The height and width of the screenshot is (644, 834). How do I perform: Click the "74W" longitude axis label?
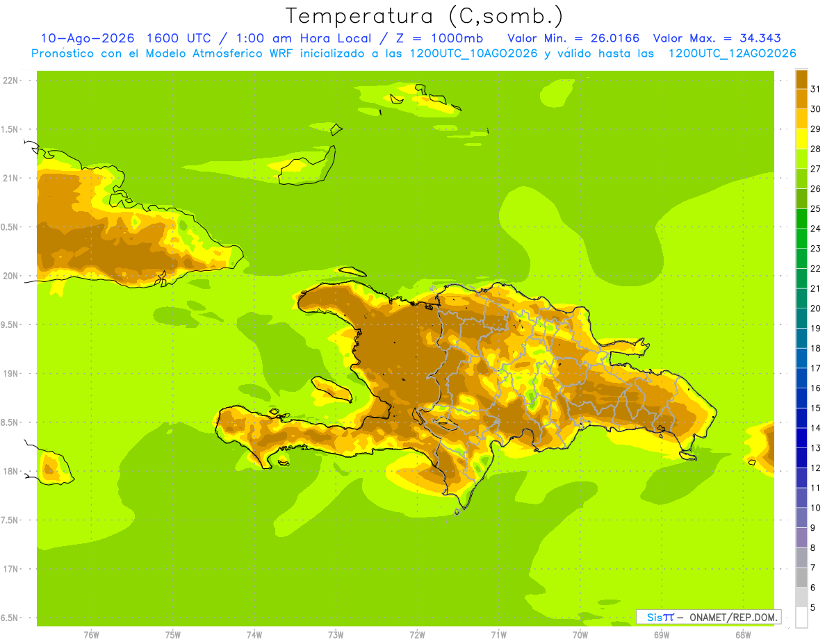[254, 635]
